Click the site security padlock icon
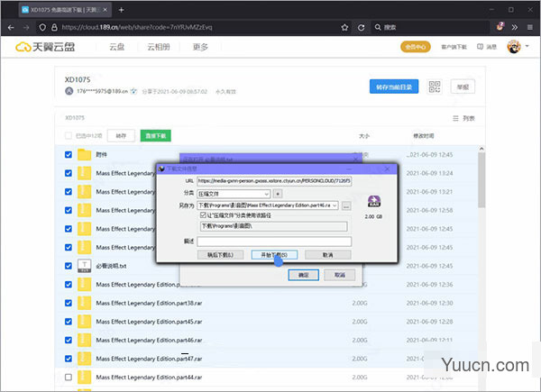541x392 pixels. coord(54,27)
